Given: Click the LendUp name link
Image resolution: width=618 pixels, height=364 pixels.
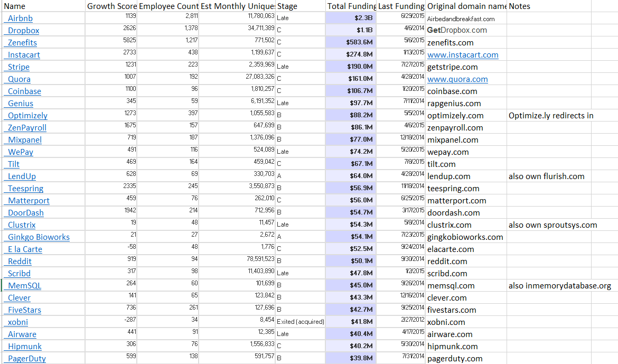Looking at the screenshot, I should click(22, 176).
